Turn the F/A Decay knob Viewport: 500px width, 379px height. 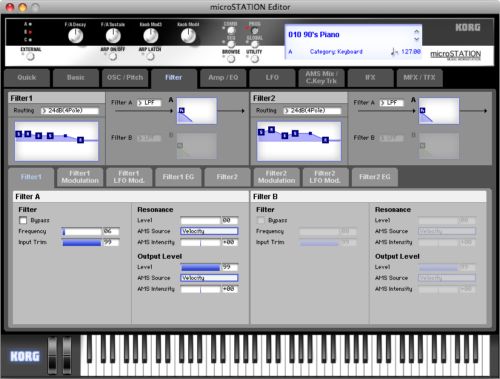[76, 36]
